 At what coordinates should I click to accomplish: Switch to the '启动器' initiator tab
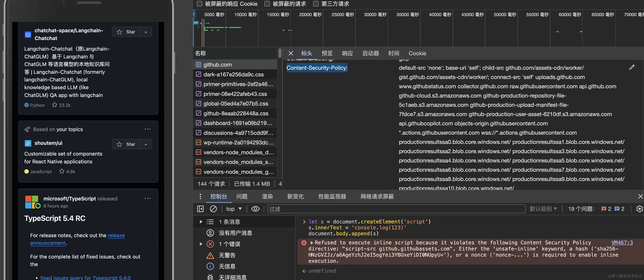click(x=371, y=53)
